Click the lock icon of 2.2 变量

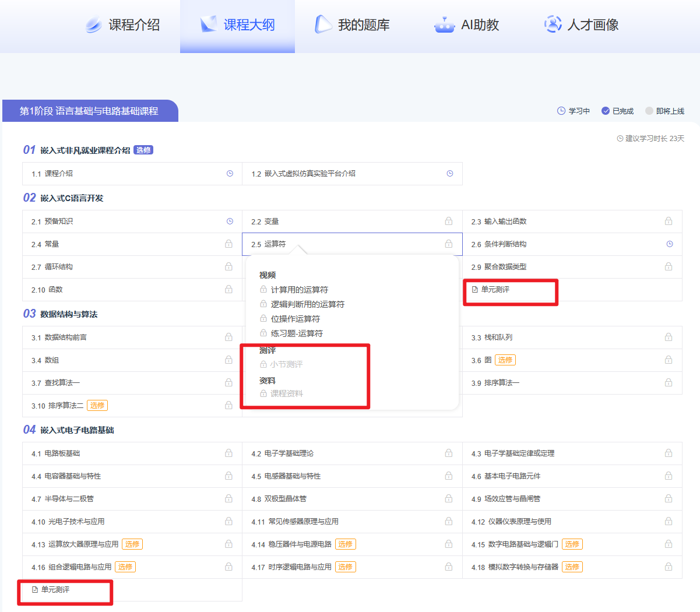(x=449, y=221)
